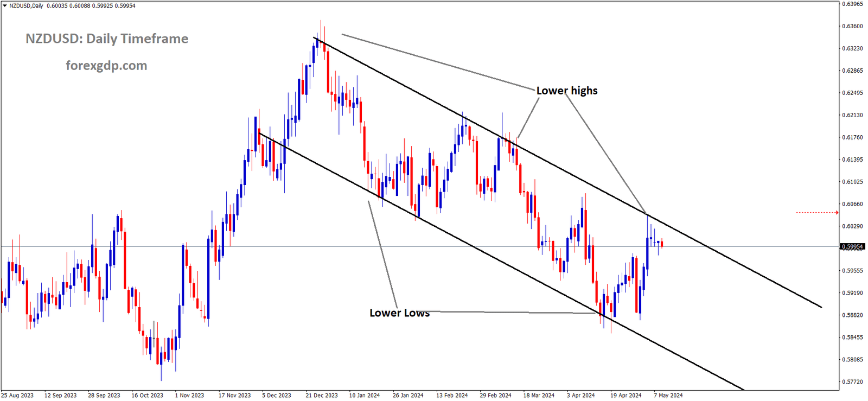Click price level 0.61025 on the axis
Screen dimensions: 868x401
click(x=852, y=182)
